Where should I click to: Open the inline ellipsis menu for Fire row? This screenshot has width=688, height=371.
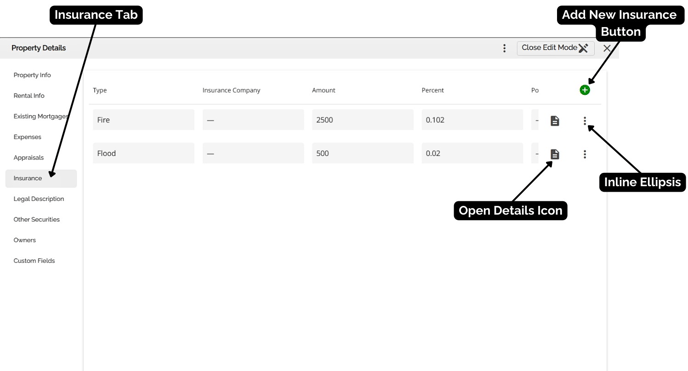(x=584, y=121)
